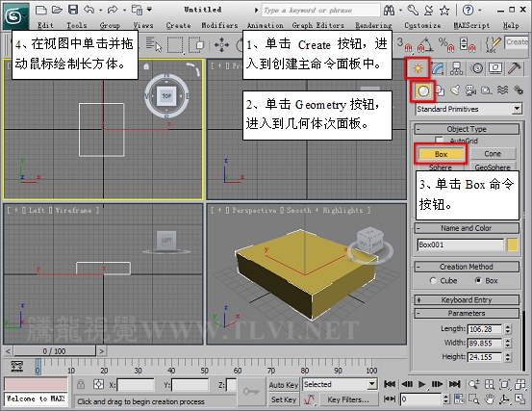Open the Hierarchy command panel
This screenshot has width=532, height=411.
tap(456, 68)
